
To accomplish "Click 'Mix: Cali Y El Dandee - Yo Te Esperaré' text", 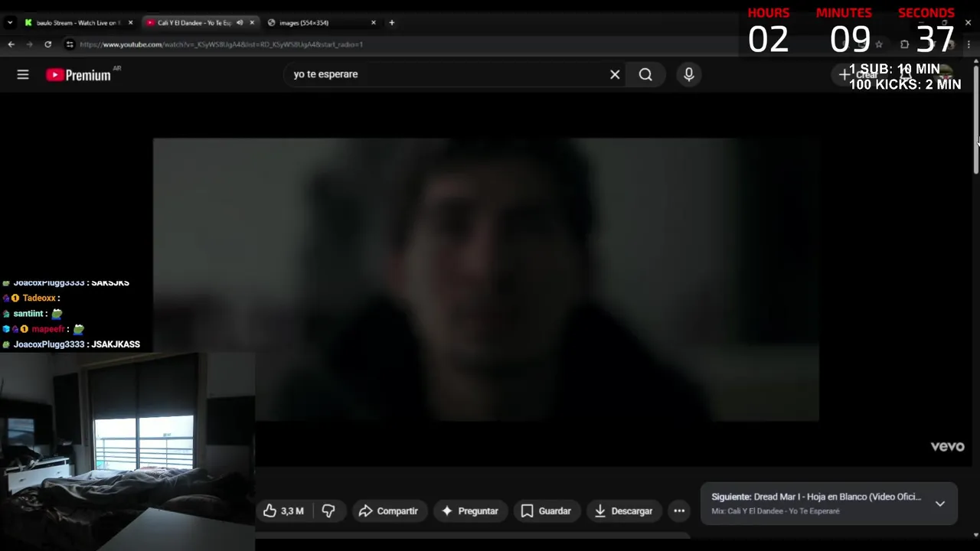I will click(776, 511).
